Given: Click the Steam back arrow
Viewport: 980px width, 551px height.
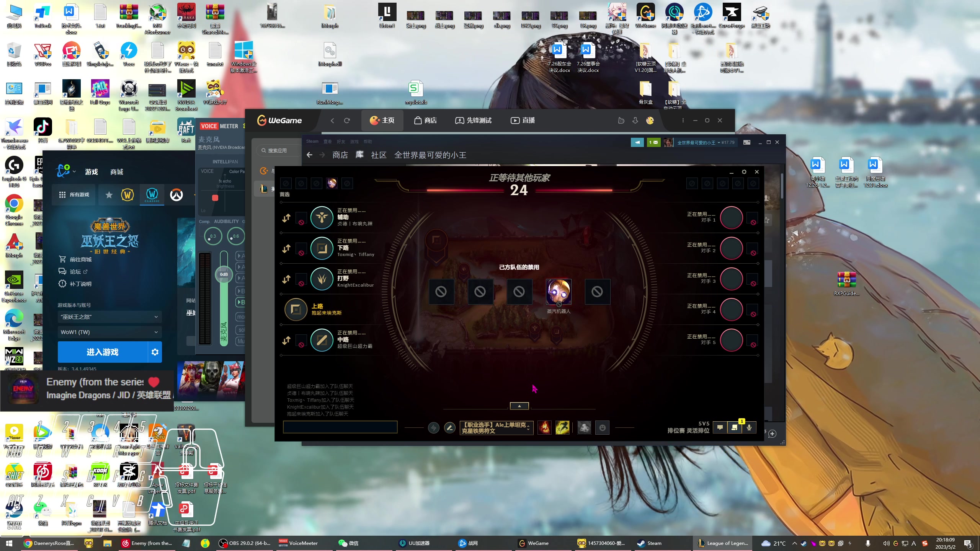Looking at the screenshot, I should pyautogui.click(x=310, y=155).
